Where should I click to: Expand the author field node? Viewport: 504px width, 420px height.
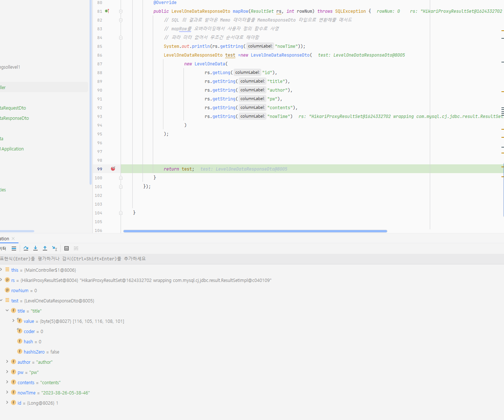pyautogui.click(x=7, y=362)
